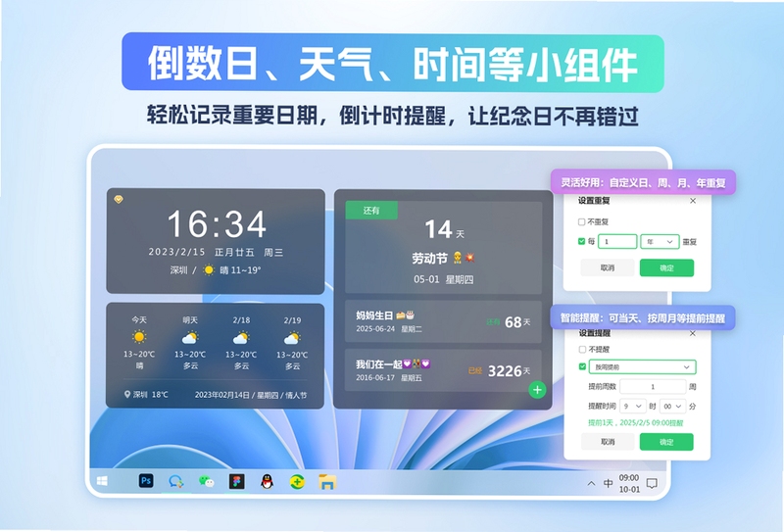Screen dimensions: 784x532
Task: Open the 按周提前 reminder type dropdown
Action: pos(643,366)
